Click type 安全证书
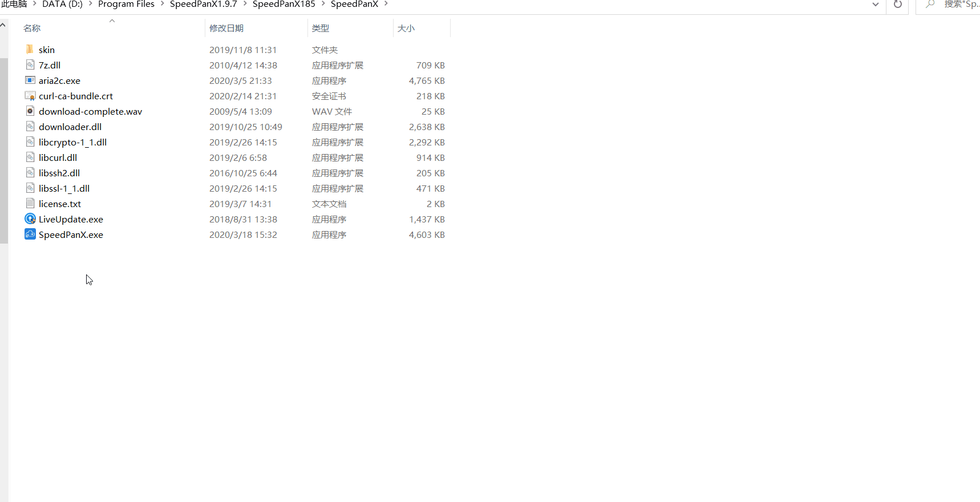Viewport: 980px width, 502px height. pyautogui.click(x=329, y=96)
